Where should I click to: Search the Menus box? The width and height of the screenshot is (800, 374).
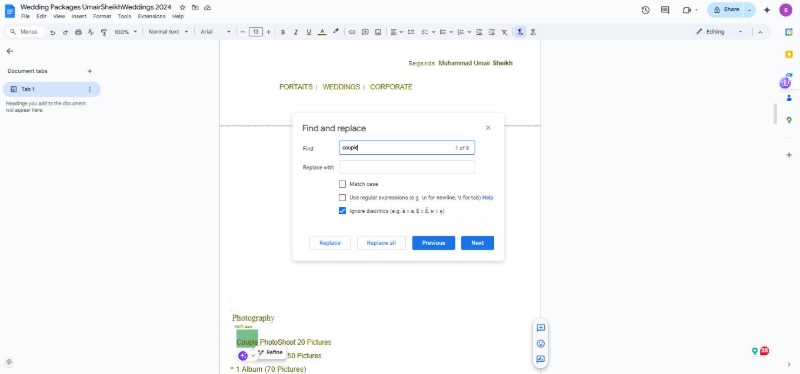pos(24,32)
